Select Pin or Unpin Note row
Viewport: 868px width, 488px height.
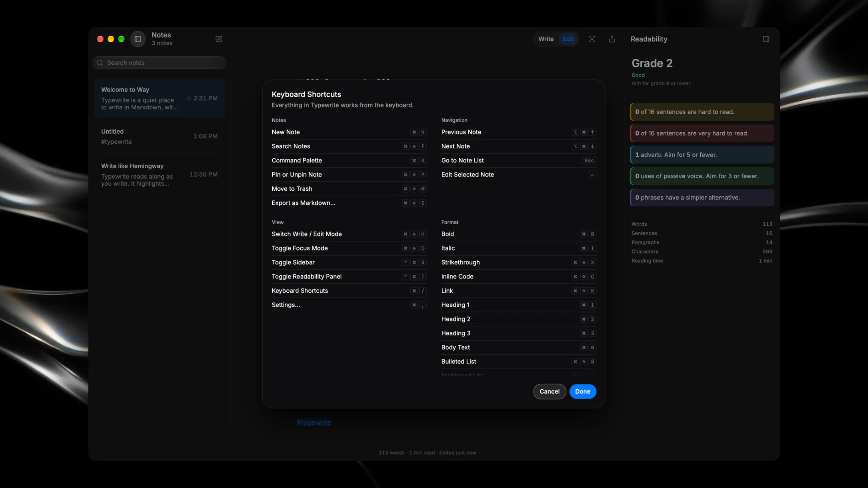click(x=349, y=174)
